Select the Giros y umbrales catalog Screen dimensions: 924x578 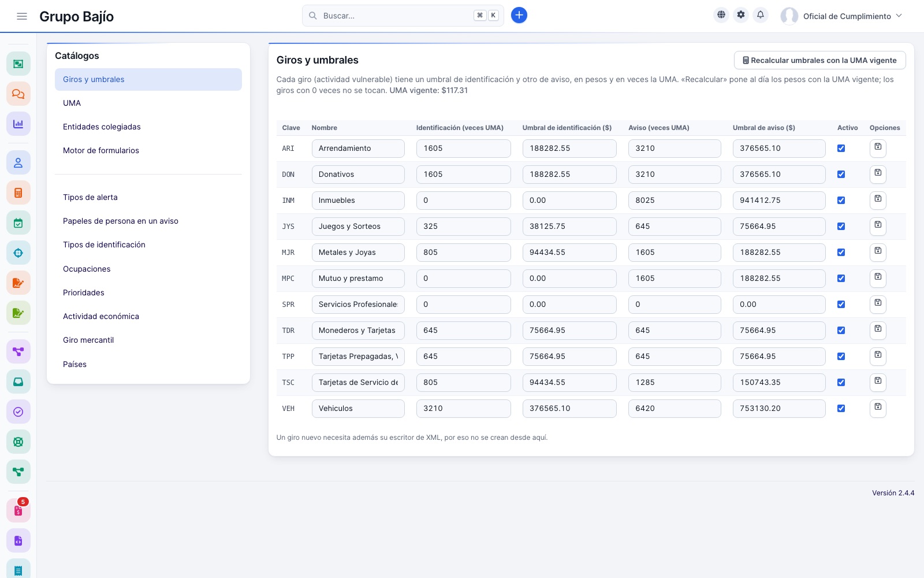[148, 79]
